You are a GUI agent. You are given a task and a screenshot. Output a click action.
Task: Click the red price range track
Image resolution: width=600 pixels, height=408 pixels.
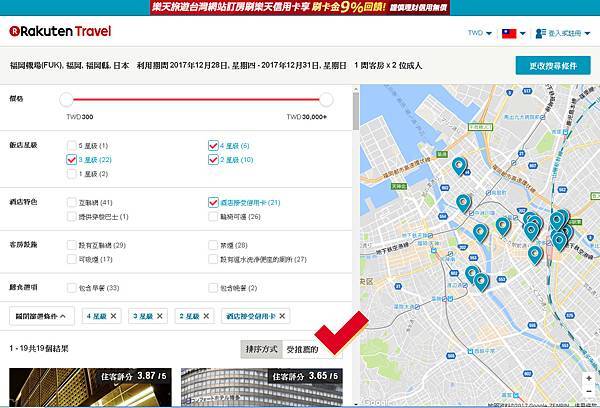click(196, 100)
